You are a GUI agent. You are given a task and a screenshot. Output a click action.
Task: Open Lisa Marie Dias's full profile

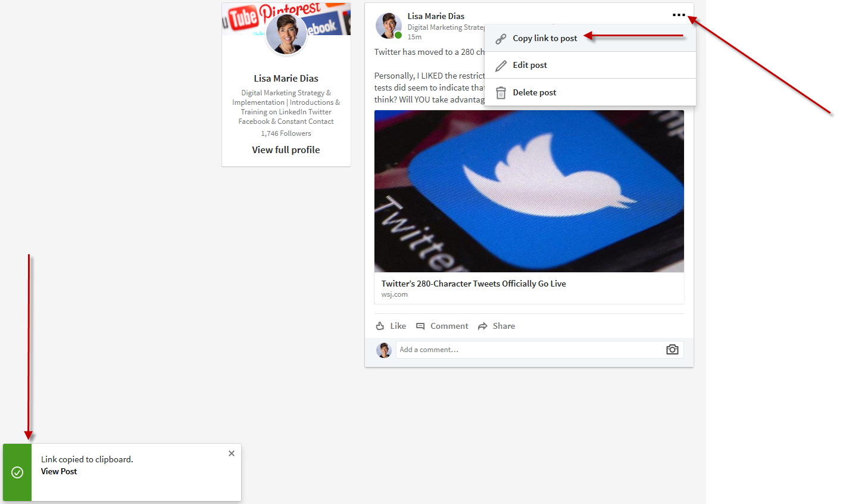click(286, 150)
